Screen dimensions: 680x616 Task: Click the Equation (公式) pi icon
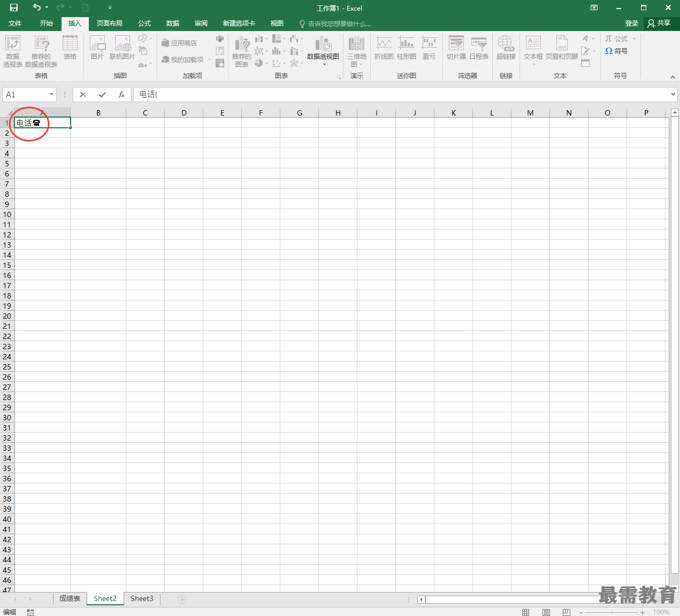pyautogui.click(x=608, y=38)
